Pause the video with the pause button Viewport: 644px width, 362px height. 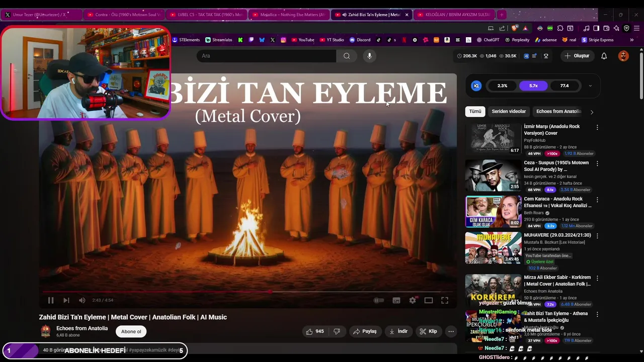pyautogui.click(x=51, y=300)
